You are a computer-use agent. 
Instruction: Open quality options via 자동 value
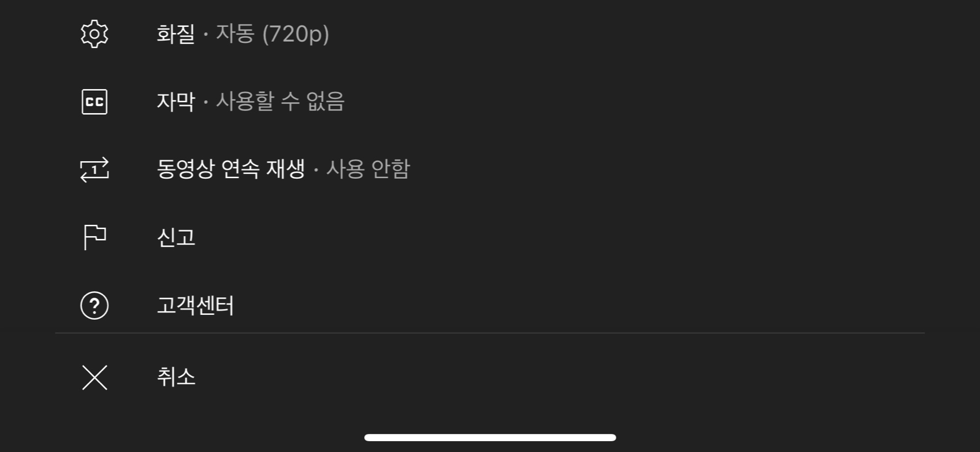coord(235,33)
